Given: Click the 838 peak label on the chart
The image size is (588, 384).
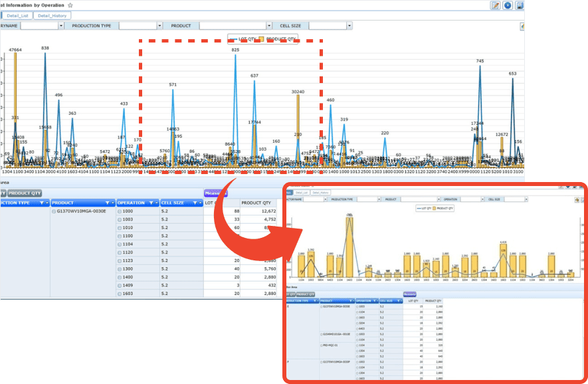Looking at the screenshot, I should (x=45, y=48).
